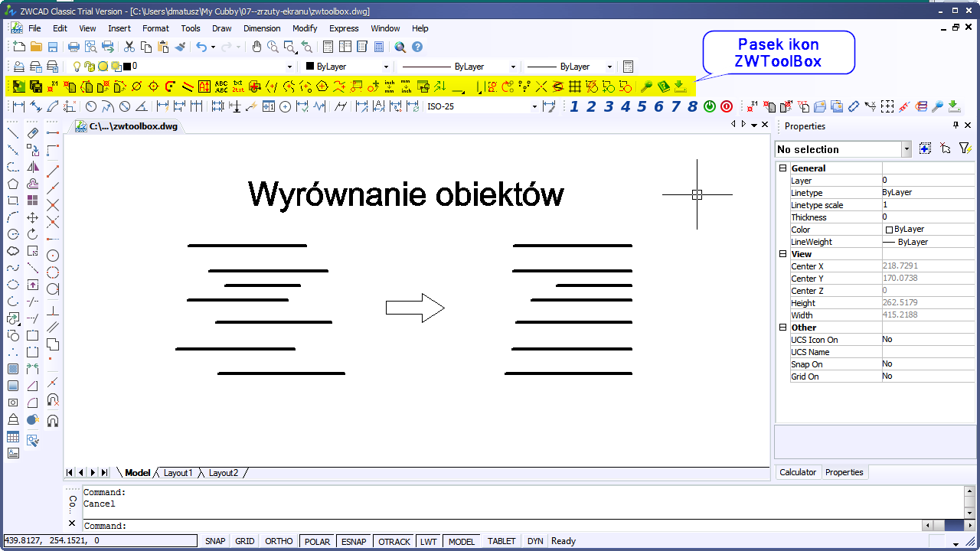980x551 pixels.
Task: Toggle POLAR tracking in status bar
Action: (317, 541)
